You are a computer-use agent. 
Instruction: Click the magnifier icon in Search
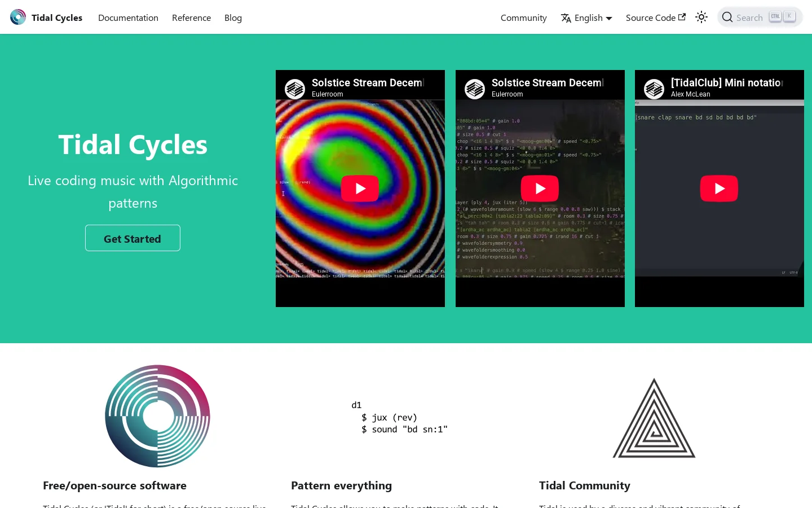pyautogui.click(x=727, y=17)
